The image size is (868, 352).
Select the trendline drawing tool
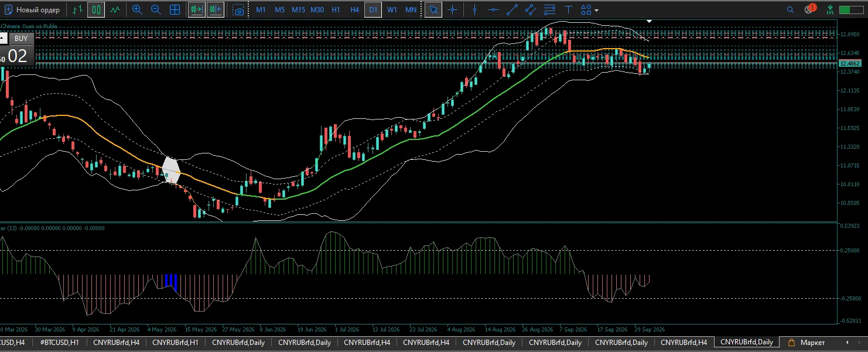(x=512, y=10)
